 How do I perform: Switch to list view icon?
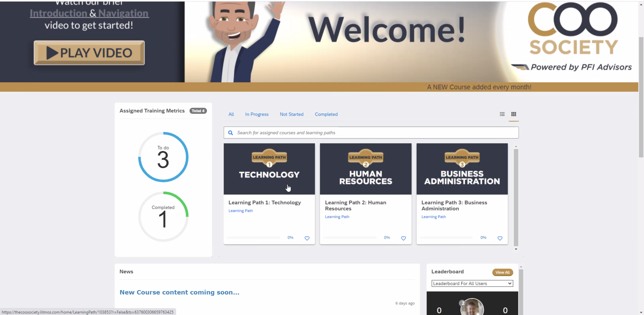502,114
